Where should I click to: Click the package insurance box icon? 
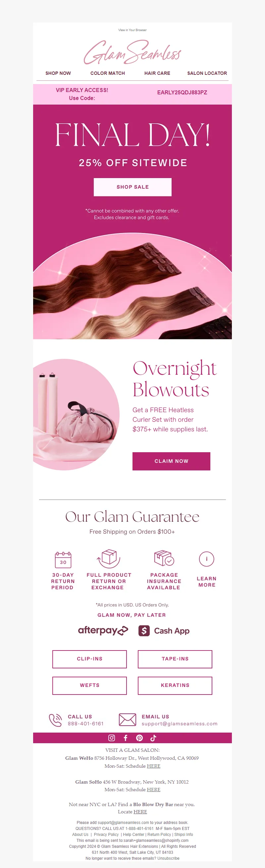(164, 558)
